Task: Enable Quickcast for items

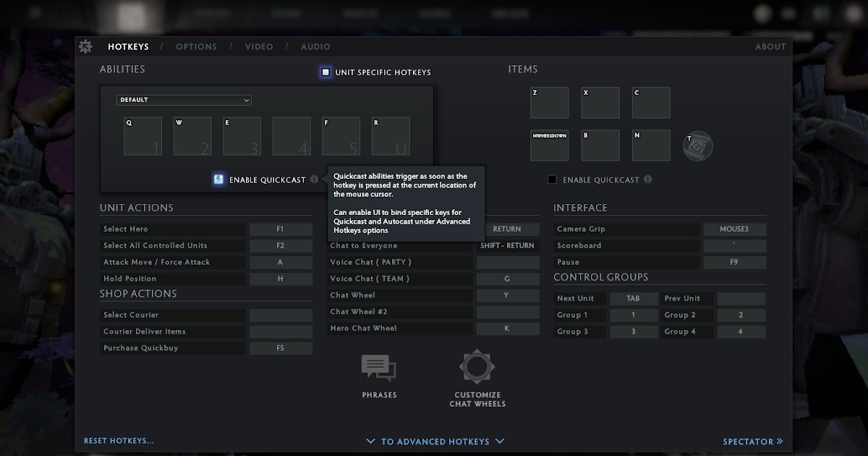Action: 552,180
